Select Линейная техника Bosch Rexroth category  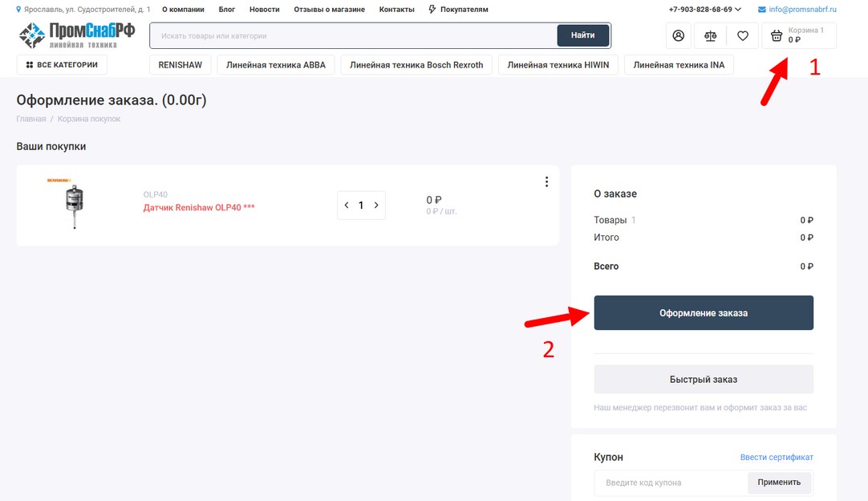[x=416, y=65]
